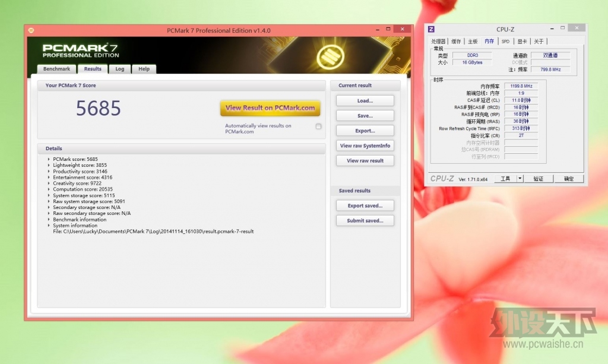Viewport: 608px width, 364px height.
Task: Click the 799.8 MHz frequency field
Action: pyautogui.click(x=550, y=69)
